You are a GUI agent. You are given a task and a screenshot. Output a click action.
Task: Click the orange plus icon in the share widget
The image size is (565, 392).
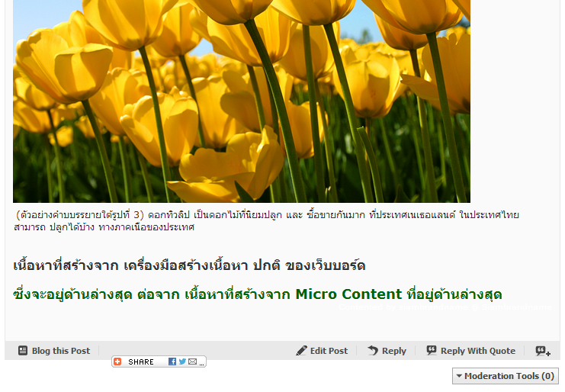pyautogui.click(x=117, y=361)
